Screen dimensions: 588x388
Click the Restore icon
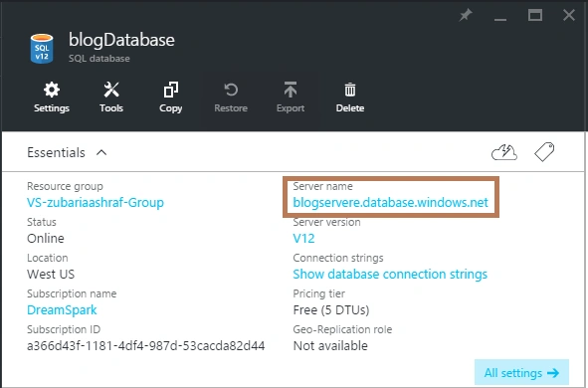(x=231, y=90)
